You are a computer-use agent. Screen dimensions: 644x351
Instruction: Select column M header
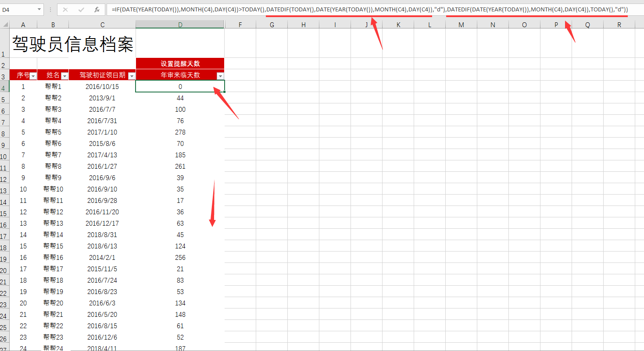(461, 25)
